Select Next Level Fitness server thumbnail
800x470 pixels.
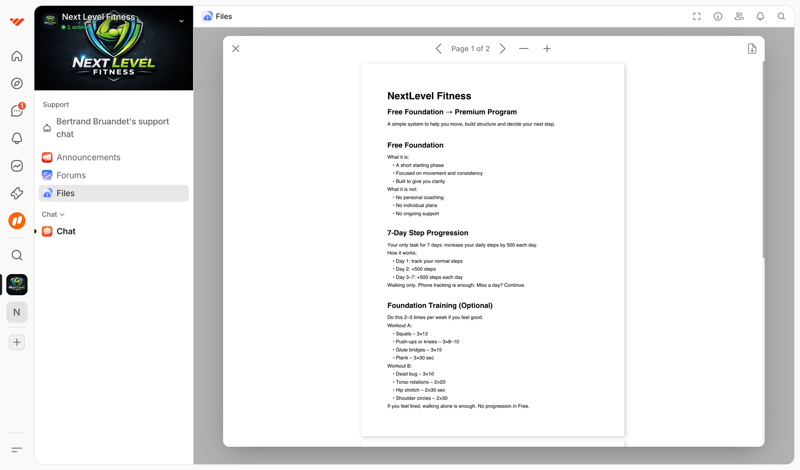click(x=17, y=284)
